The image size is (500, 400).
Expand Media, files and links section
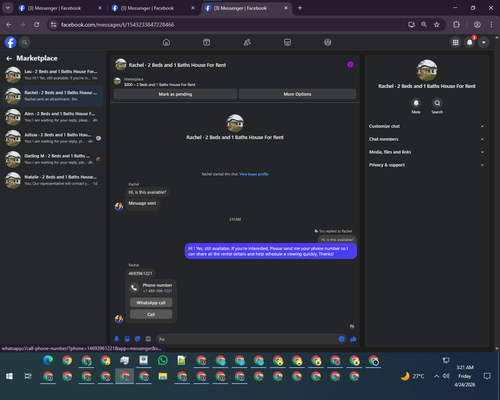coord(426,152)
